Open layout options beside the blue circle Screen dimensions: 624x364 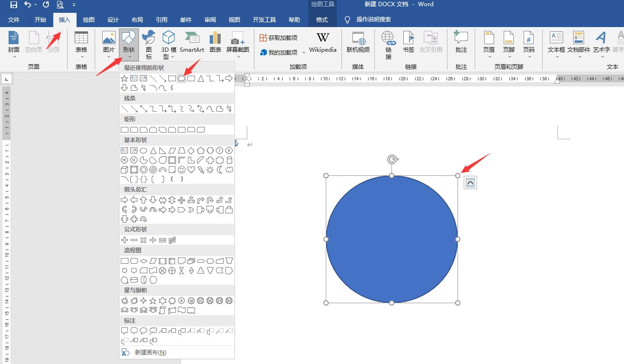[x=470, y=182]
